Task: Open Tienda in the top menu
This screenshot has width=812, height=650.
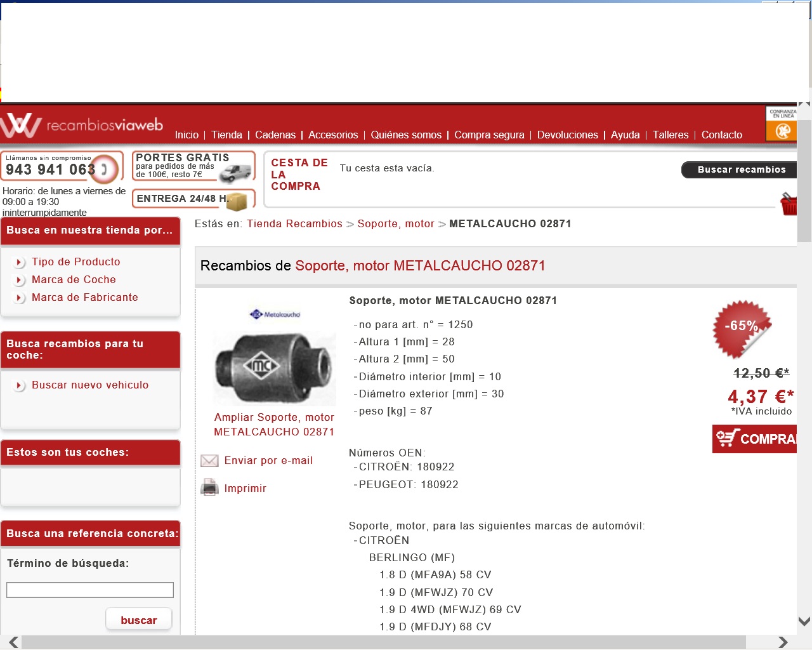Action: point(226,135)
